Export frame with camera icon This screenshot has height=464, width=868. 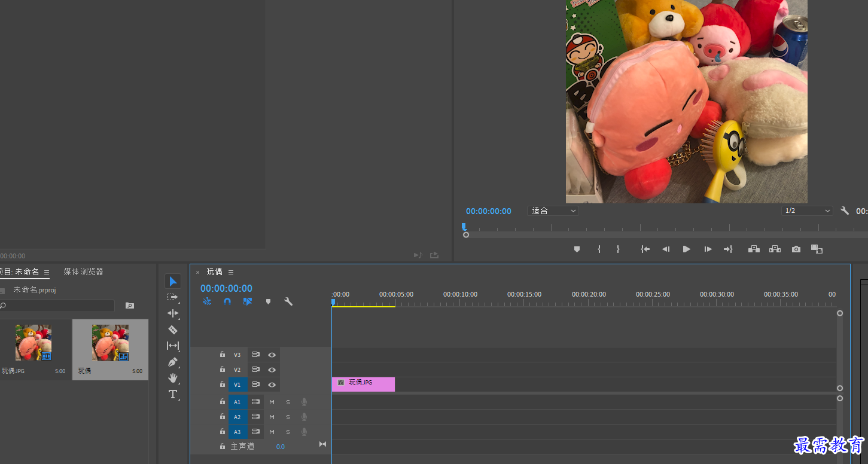(796, 249)
